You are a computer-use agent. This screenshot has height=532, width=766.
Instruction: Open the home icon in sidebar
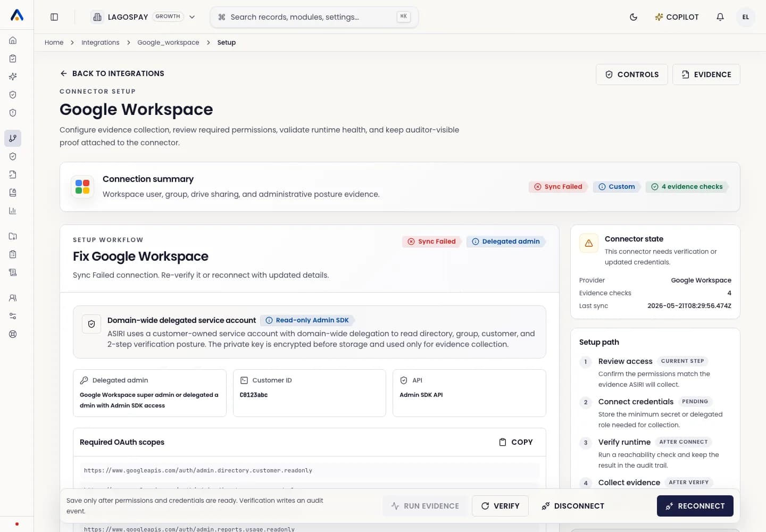click(13, 40)
